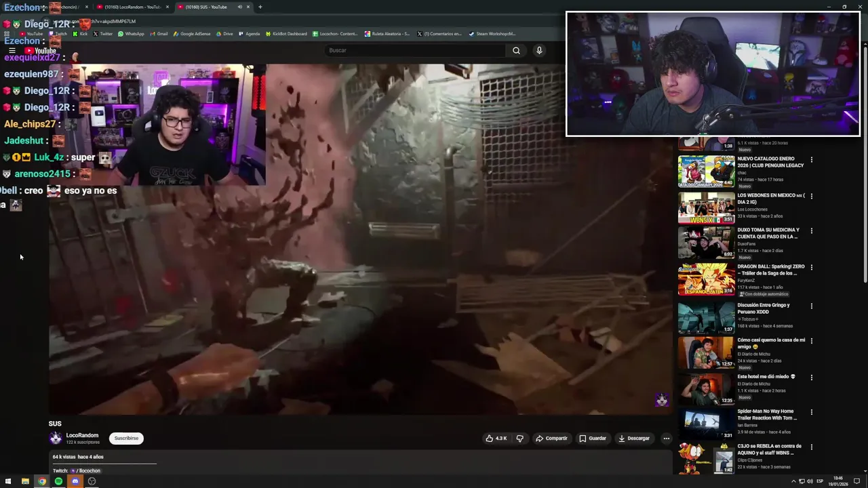Open options for C3JO se rebela video
Screen dimensions: 868x488
click(x=811, y=447)
